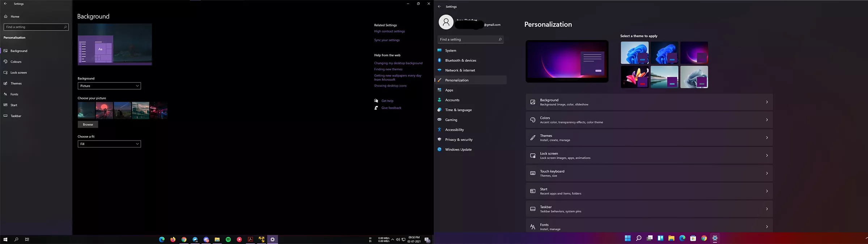Expand the Taskbar behaviors row
This screenshot has width=868, height=244.
[649, 209]
